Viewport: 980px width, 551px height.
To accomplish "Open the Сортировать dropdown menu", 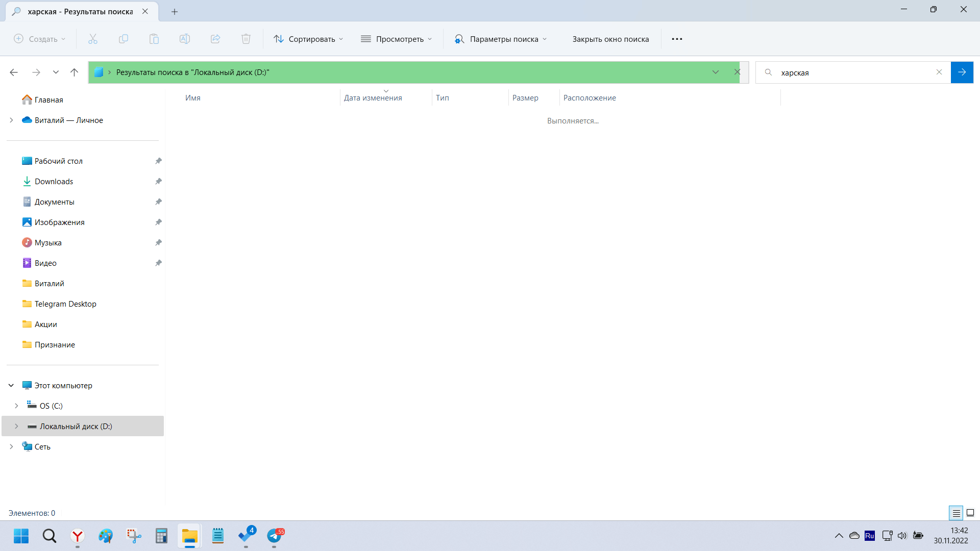I will (310, 38).
